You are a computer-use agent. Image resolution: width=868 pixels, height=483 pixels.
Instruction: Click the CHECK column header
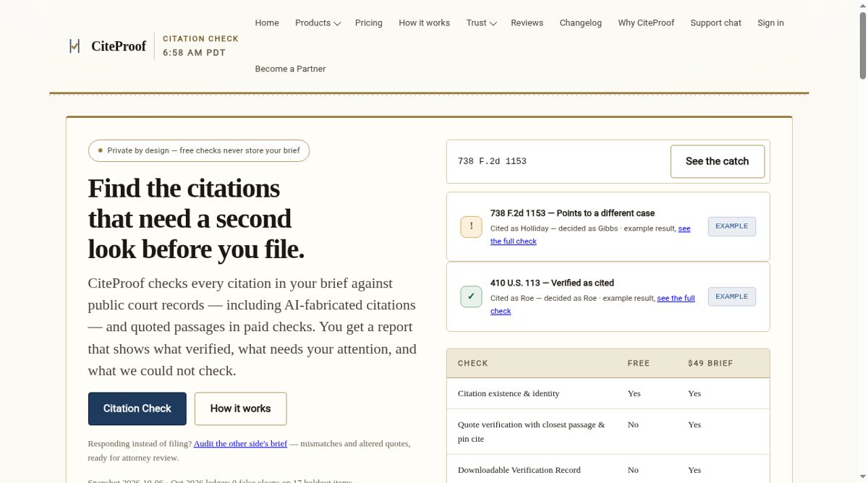(x=473, y=363)
